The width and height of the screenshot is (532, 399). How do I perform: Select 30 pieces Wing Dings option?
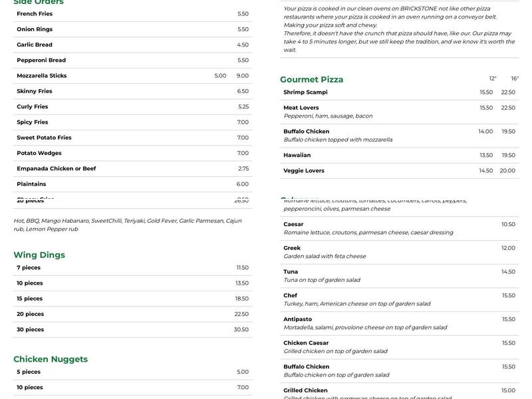tap(30, 330)
